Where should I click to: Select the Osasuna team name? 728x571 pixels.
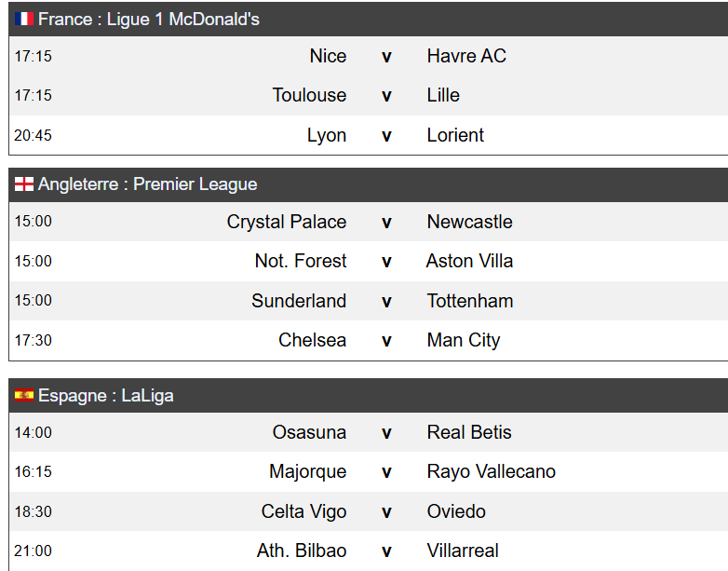309,432
